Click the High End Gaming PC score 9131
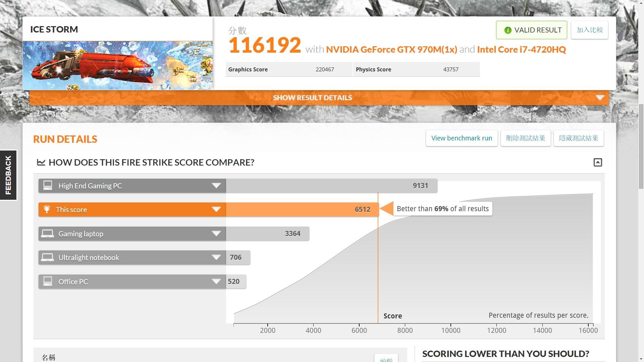Image resolution: width=644 pixels, height=362 pixels. tap(420, 186)
